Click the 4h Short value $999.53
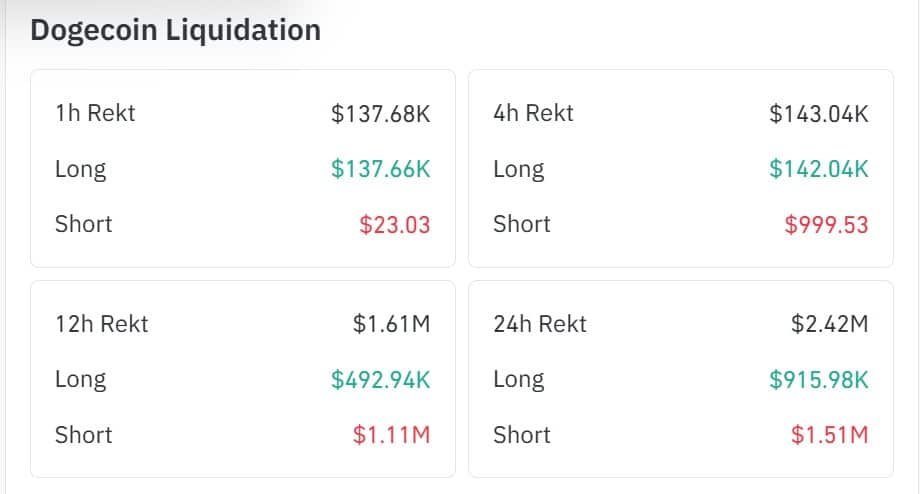This screenshot has width=920, height=494. 826,225
